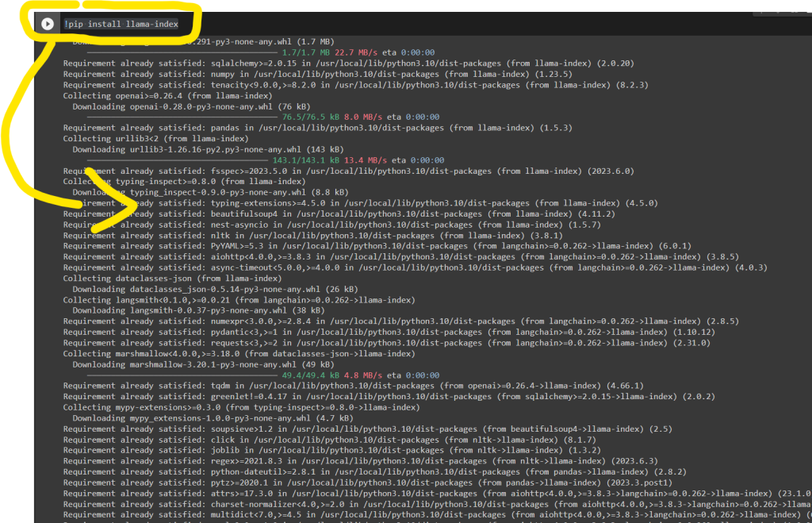Click the numpy requirement satisfied line

[317, 74]
